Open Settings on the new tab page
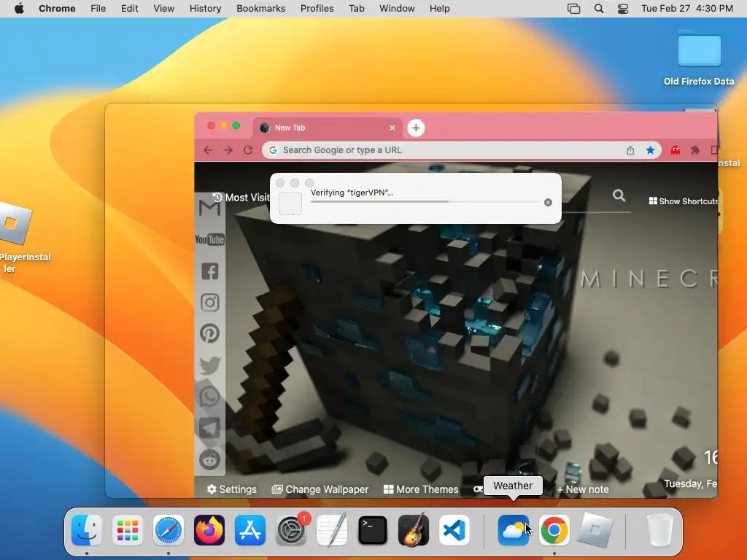The image size is (747, 560). pyautogui.click(x=231, y=489)
